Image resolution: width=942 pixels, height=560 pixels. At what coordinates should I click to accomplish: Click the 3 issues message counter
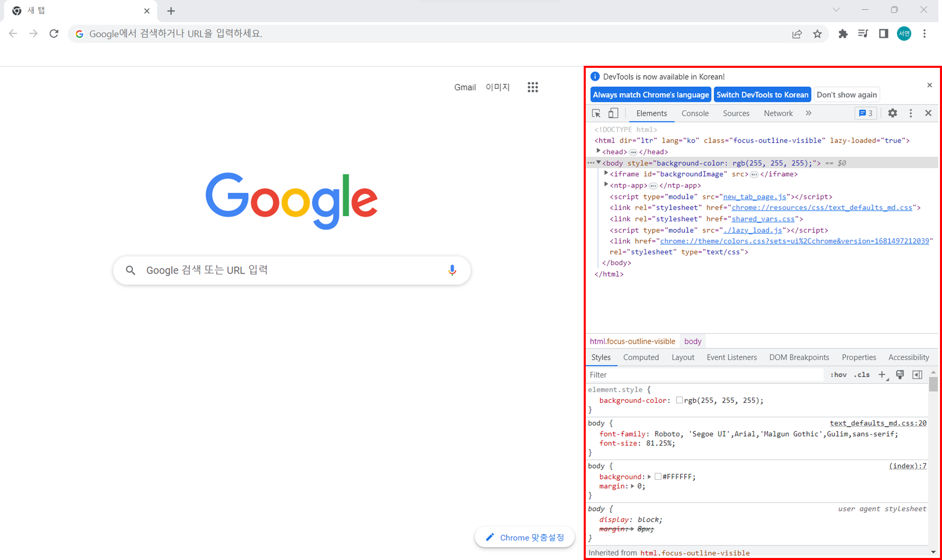(x=865, y=113)
